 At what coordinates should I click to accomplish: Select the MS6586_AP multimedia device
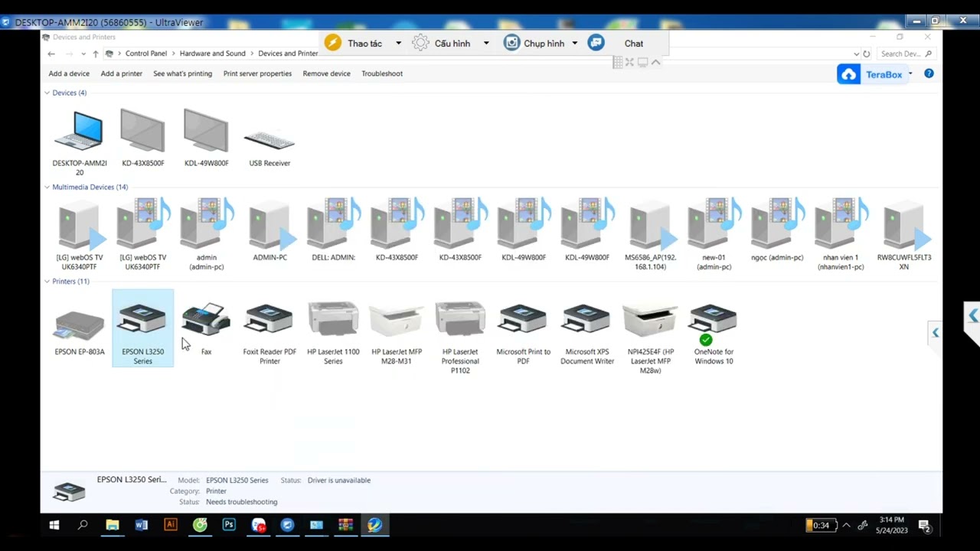(x=651, y=234)
